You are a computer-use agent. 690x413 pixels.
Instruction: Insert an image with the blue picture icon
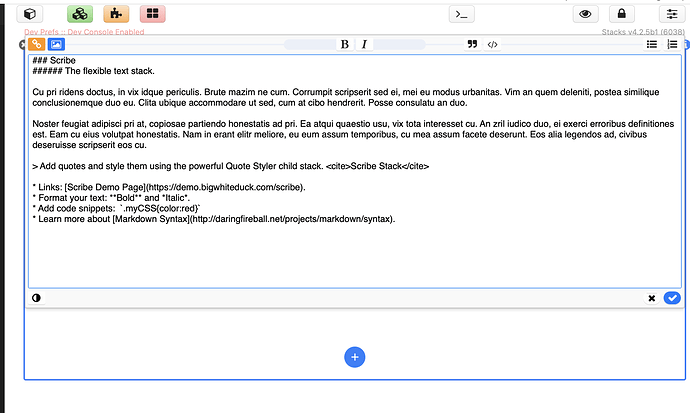(x=56, y=44)
